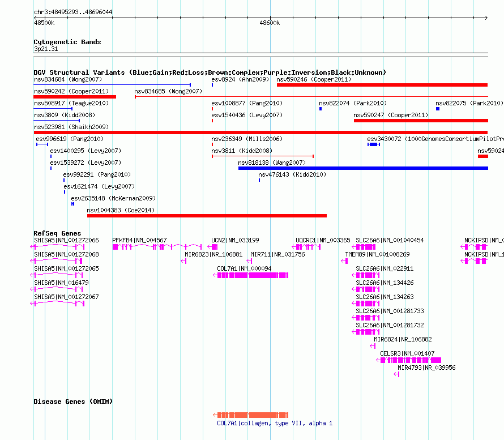Click the nsv476143 (Kidd2010) label
This screenshot has width=504, height=440.
(x=292, y=174)
